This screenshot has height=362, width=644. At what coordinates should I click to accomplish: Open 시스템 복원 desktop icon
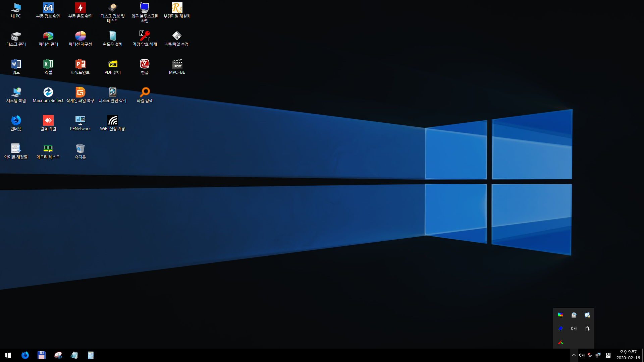16,95
